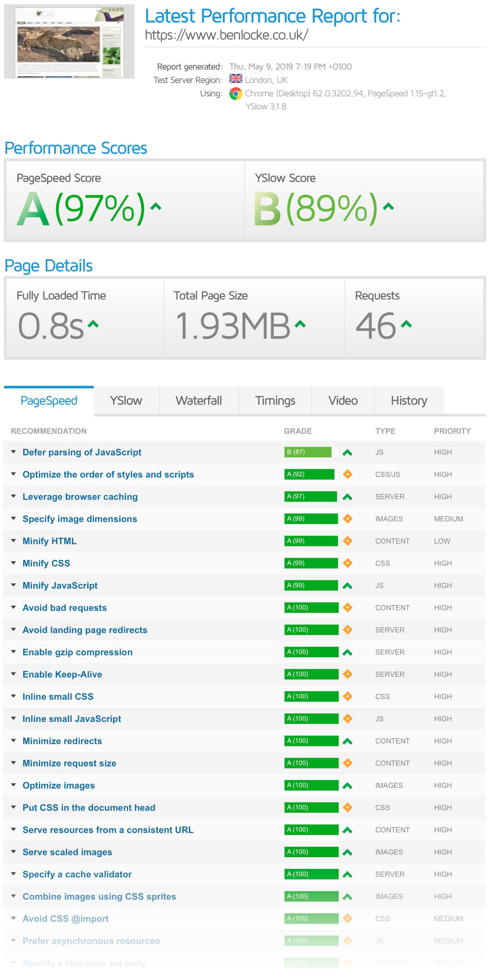Click arrow icon beside Requests count 46
Image resolution: width=488 pixels, height=980 pixels.
coord(406,324)
